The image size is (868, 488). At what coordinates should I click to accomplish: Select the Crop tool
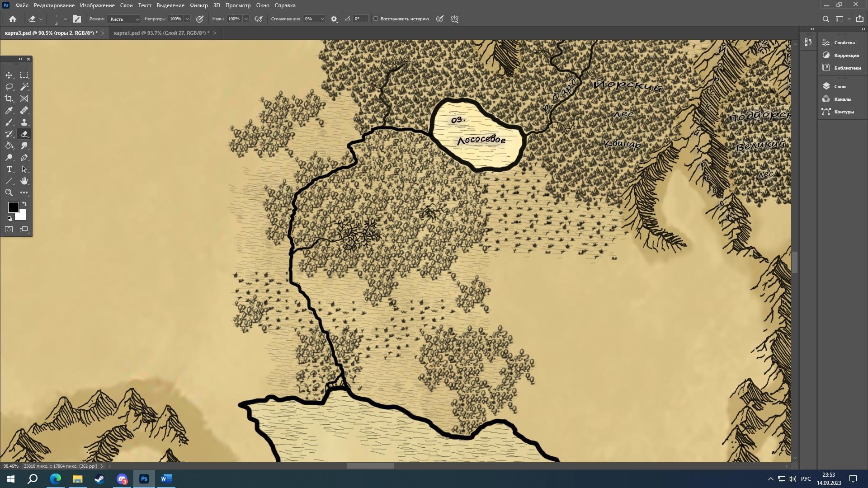coord(9,99)
